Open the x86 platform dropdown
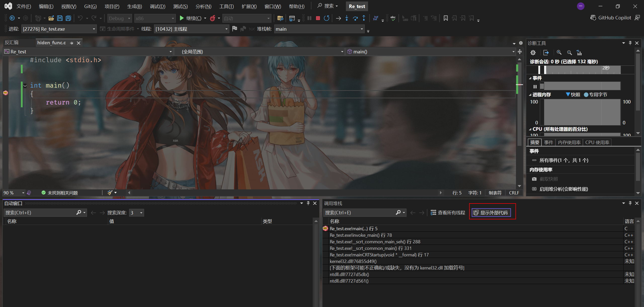 pos(155,18)
